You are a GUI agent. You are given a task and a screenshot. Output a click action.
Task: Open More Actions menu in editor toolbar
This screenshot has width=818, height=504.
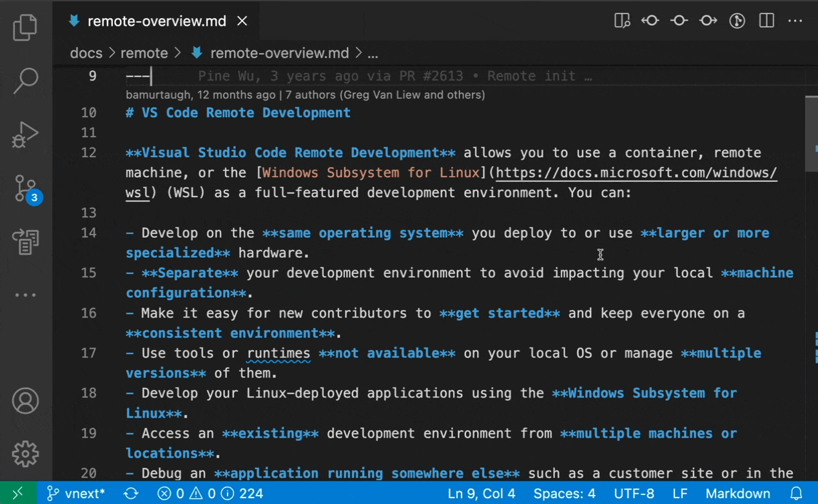pos(795,21)
